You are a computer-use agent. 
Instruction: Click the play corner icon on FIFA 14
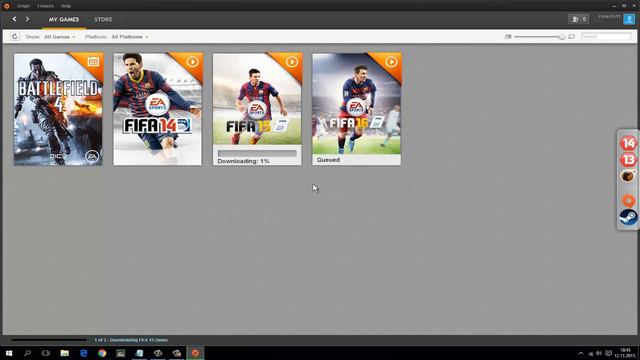[x=193, y=62]
